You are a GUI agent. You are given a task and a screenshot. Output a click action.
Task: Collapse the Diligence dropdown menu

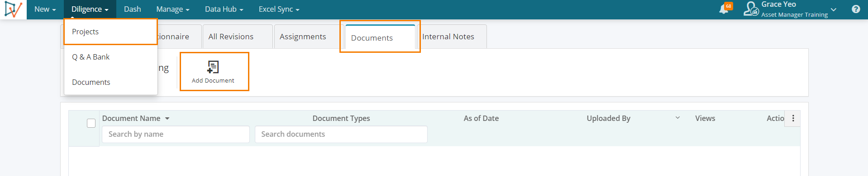click(90, 9)
